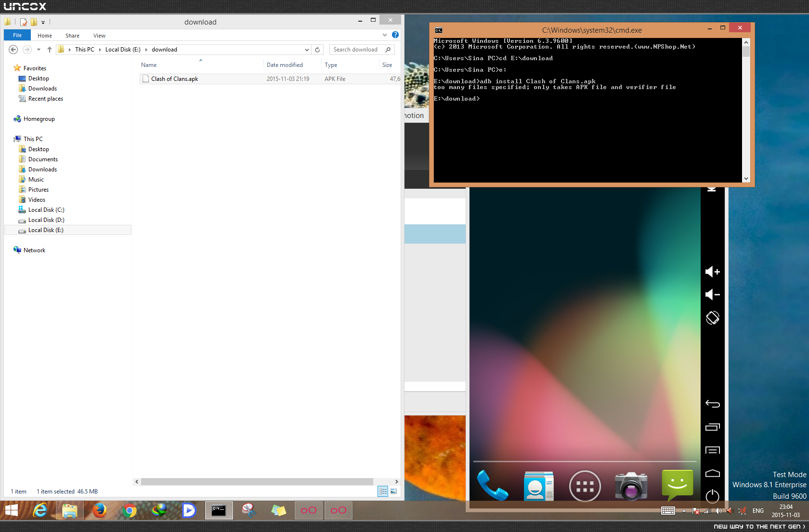Click the cmd vertical scrollbar thumb

pos(746,52)
